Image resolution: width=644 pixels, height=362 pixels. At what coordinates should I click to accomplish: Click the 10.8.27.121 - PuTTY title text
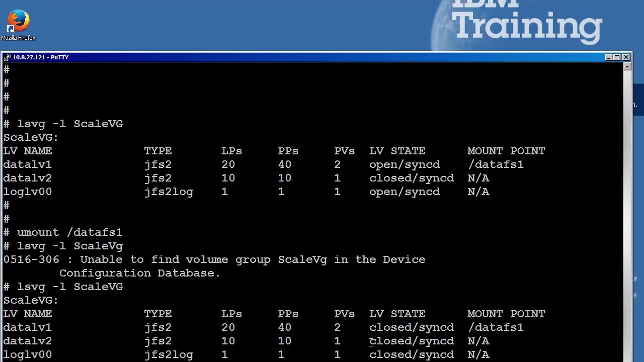click(x=41, y=57)
